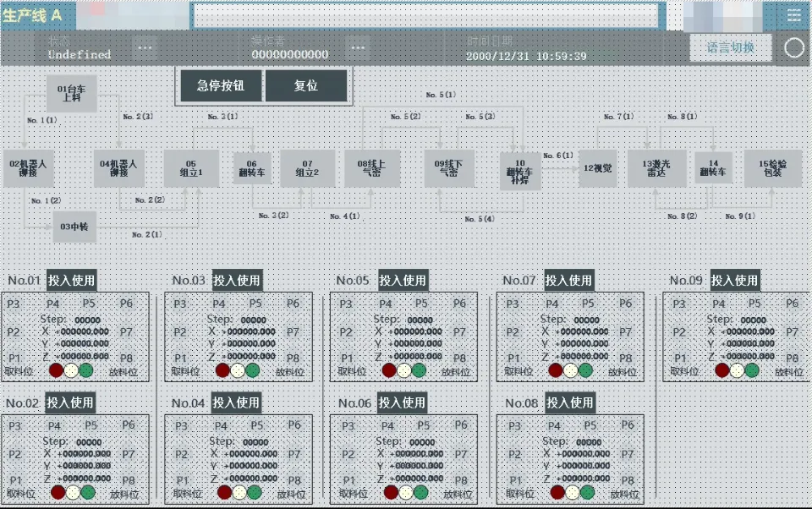Click the date time 2000/12/31 10:59:39
The height and width of the screenshot is (509, 812).
coord(526,56)
